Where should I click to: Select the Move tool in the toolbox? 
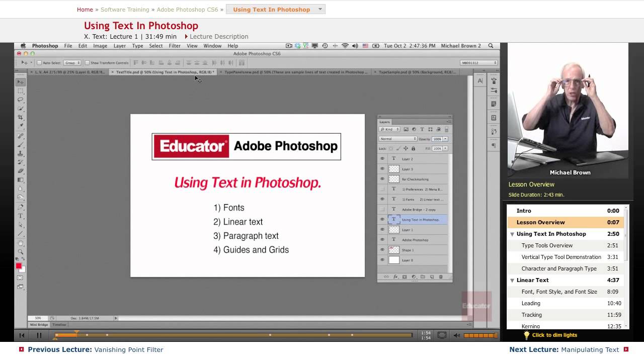[x=21, y=82]
